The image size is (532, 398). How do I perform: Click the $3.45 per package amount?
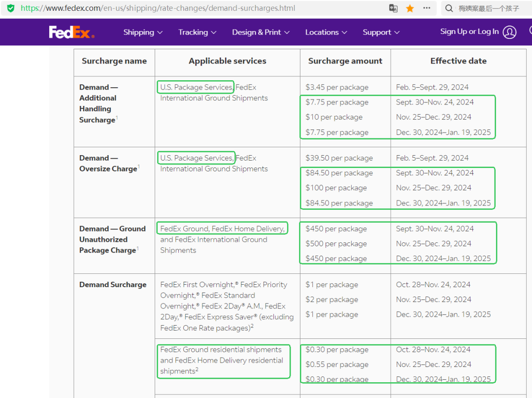click(336, 87)
